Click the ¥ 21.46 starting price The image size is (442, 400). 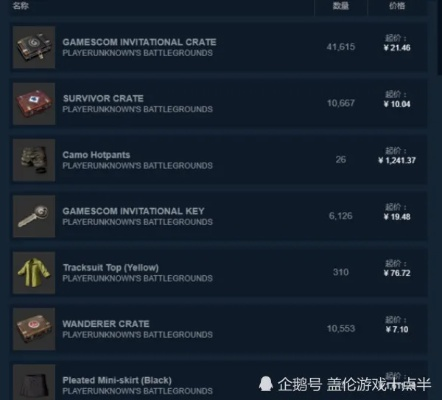397,48
